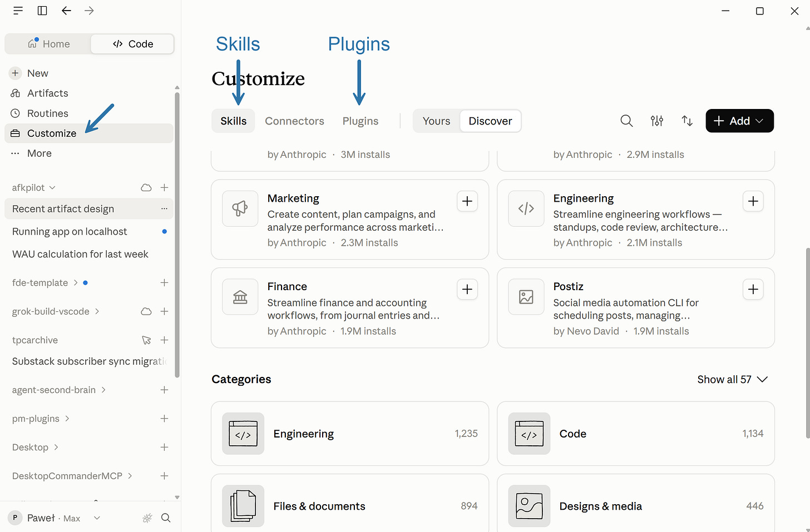Click the plus icon beside fde-template
The image size is (810, 532).
[x=164, y=282]
